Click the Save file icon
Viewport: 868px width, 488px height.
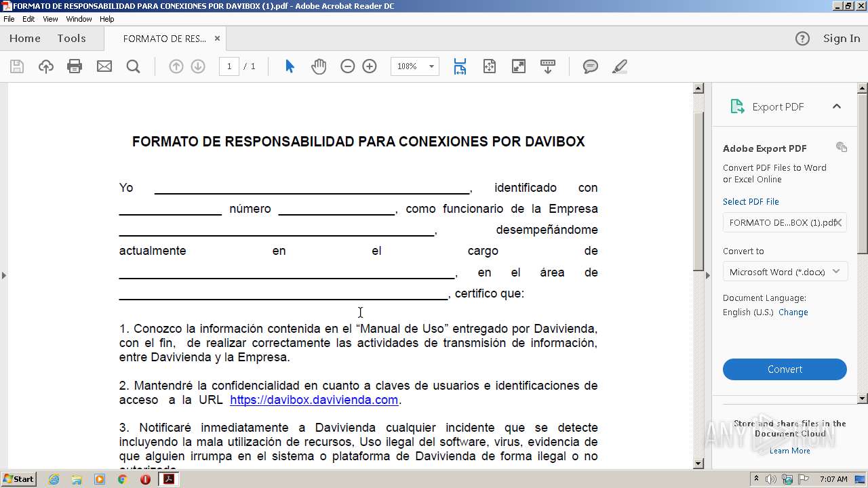(17, 66)
